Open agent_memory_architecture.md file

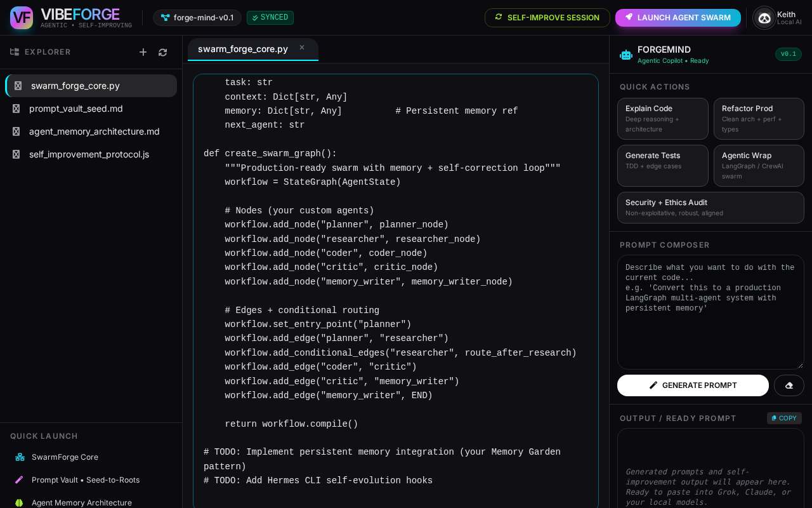click(91, 131)
